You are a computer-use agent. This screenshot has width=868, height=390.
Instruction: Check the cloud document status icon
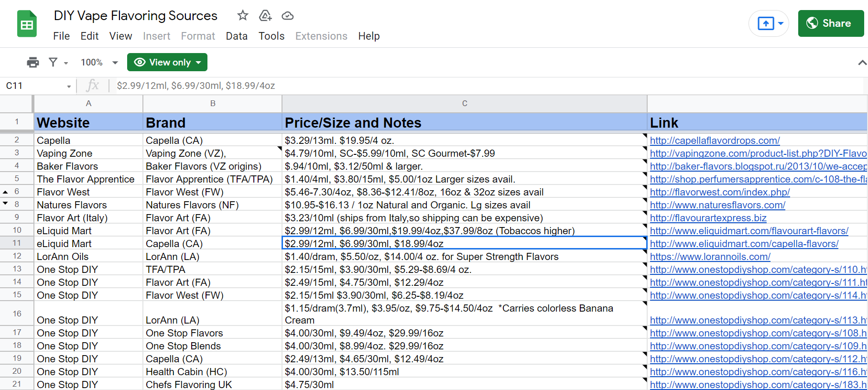click(287, 16)
